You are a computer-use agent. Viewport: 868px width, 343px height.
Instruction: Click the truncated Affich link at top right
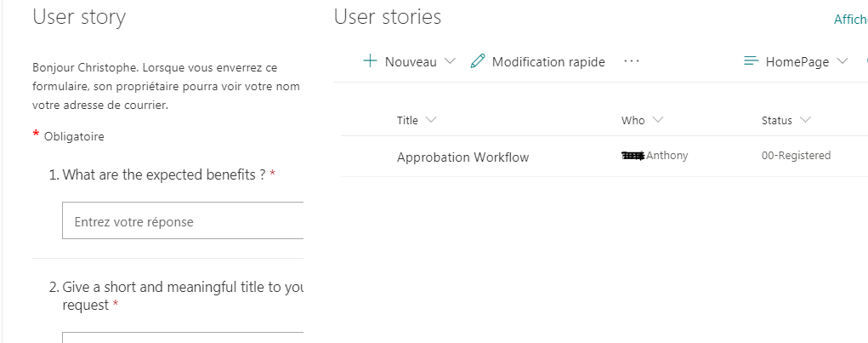pos(849,19)
